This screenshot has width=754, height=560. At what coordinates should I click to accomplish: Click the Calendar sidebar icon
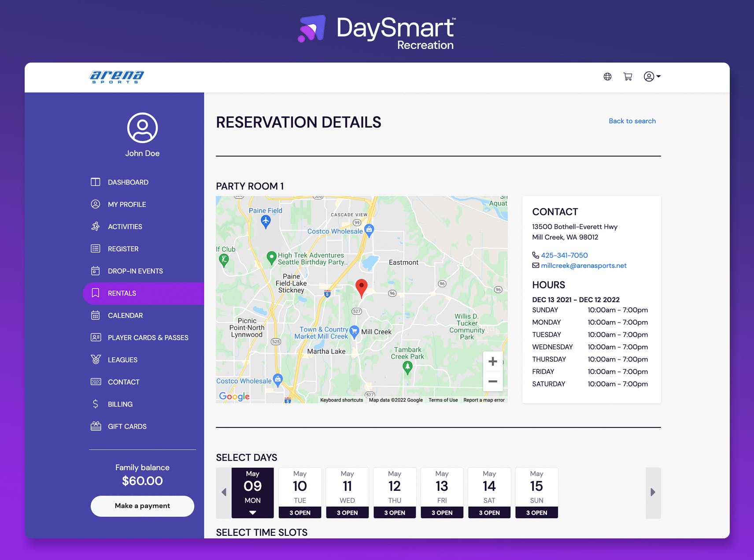click(96, 315)
